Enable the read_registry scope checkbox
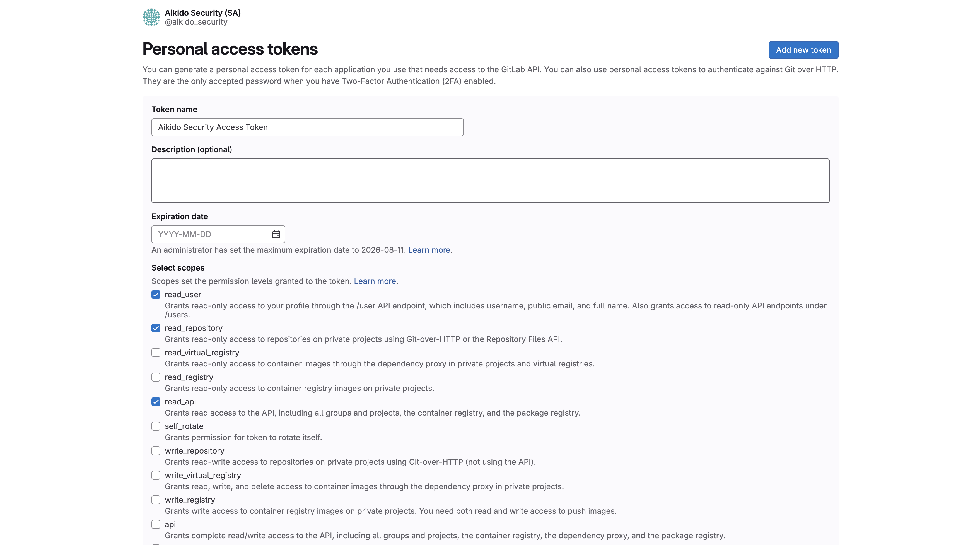This screenshot has height=545, width=980. (156, 377)
